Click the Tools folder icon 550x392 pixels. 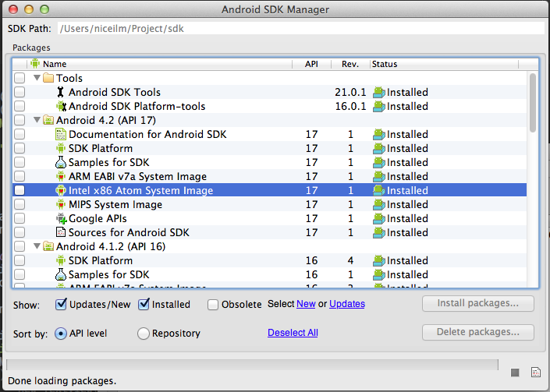[x=48, y=78]
